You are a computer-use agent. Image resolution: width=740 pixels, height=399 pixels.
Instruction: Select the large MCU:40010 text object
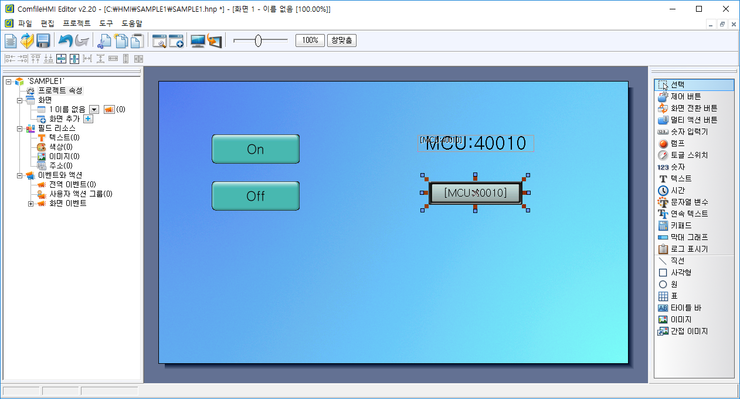476,144
